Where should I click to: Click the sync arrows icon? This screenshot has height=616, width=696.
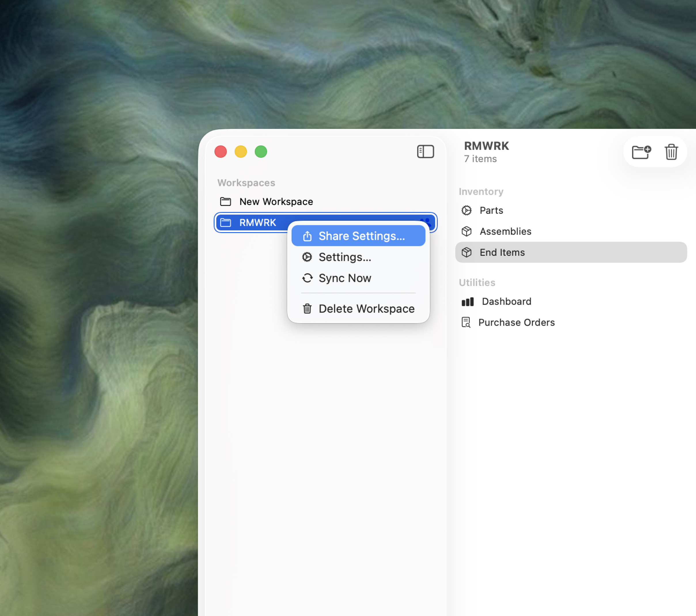click(307, 278)
